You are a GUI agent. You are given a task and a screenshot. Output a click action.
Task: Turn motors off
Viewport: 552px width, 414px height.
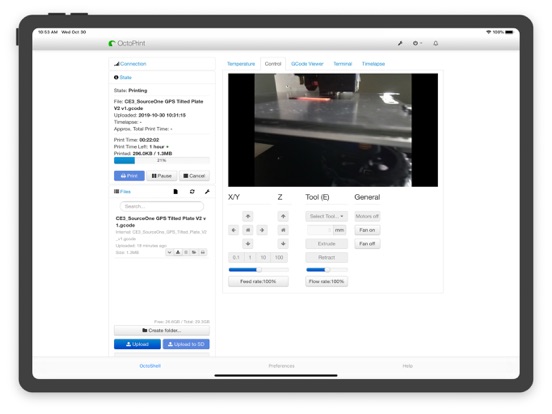coord(367,216)
